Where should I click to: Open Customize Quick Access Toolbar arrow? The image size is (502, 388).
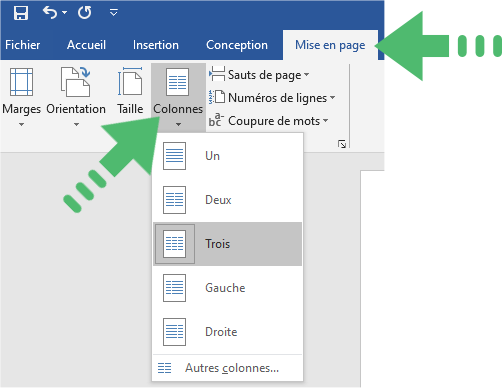tap(114, 13)
